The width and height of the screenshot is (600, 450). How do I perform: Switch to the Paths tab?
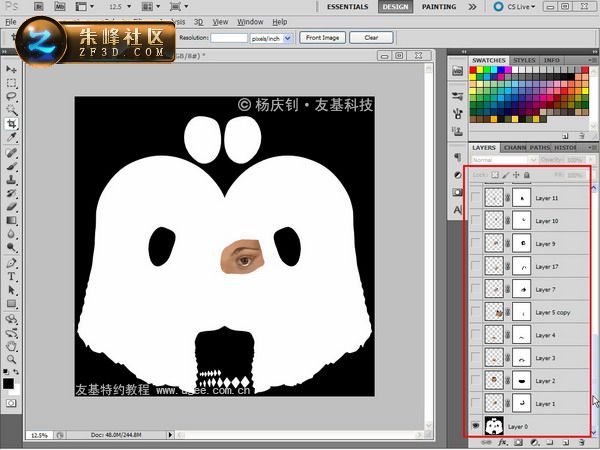[x=540, y=147]
